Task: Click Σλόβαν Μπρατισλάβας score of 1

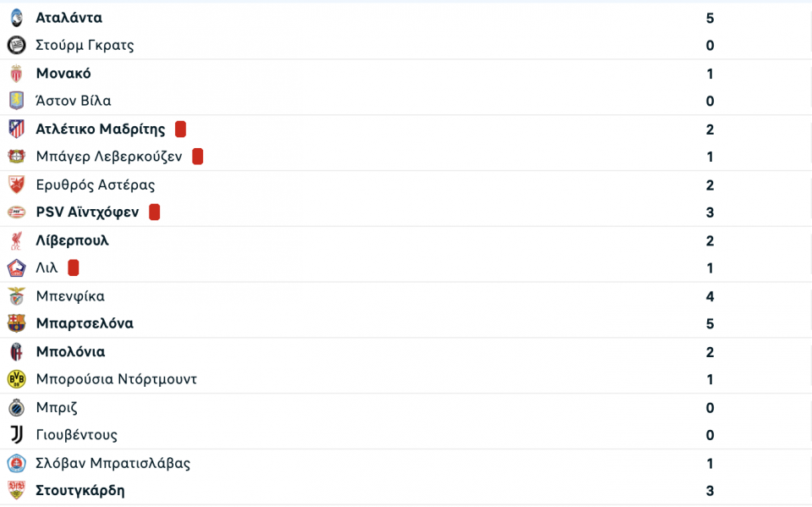Action: point(710,464)
